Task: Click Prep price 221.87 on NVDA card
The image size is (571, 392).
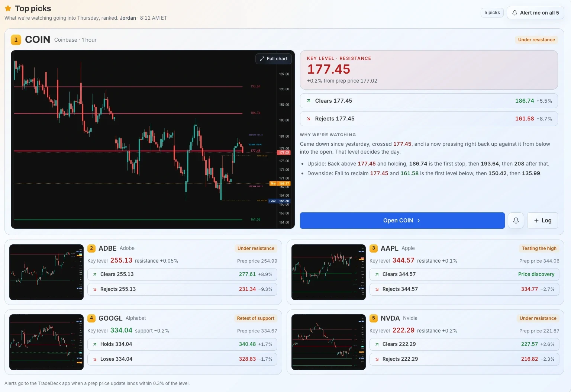Action: coord(539,331)
